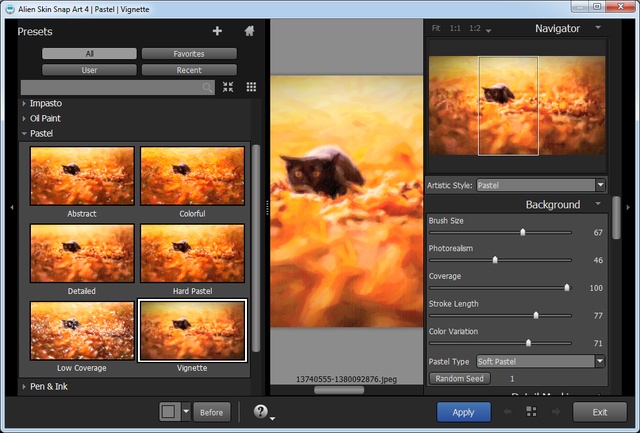640x433 pixels.
Task: Open the help question mark icon
Action: click(260, 411)
